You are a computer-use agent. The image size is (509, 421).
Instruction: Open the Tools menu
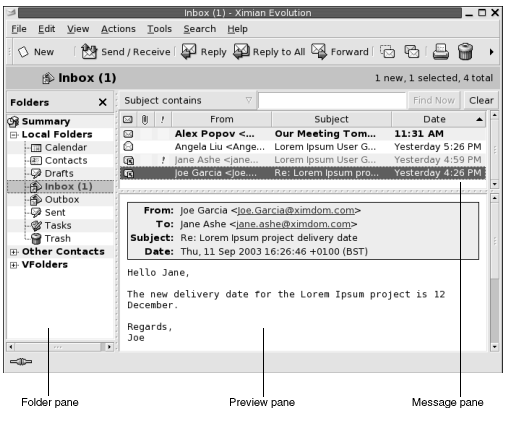pos(159,29)
